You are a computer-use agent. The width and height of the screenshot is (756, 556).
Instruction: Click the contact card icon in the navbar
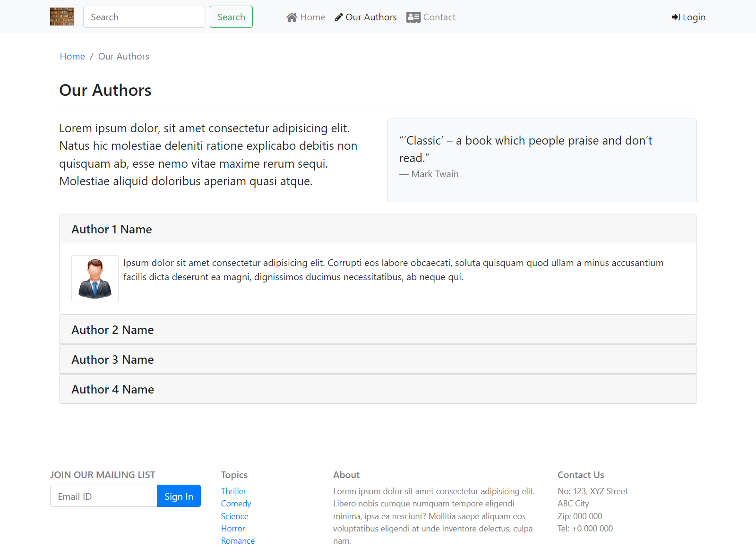pyautogui.click(x=412, y=17)
